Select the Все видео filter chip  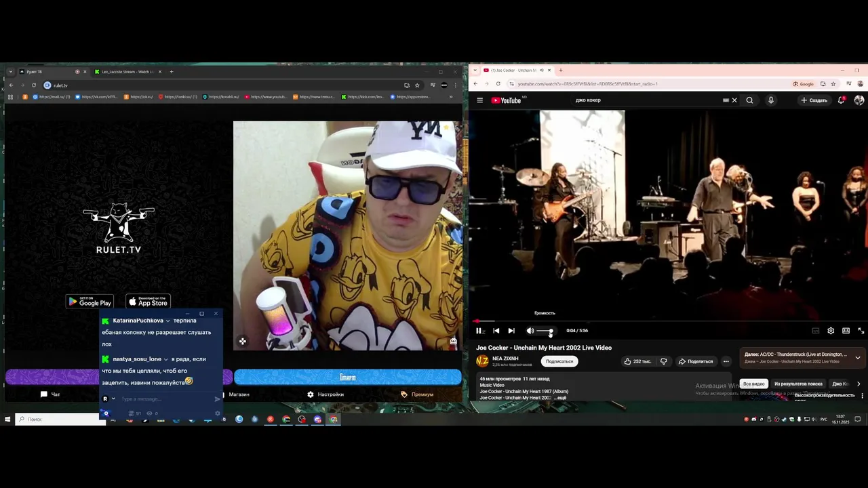pos(753,384)
